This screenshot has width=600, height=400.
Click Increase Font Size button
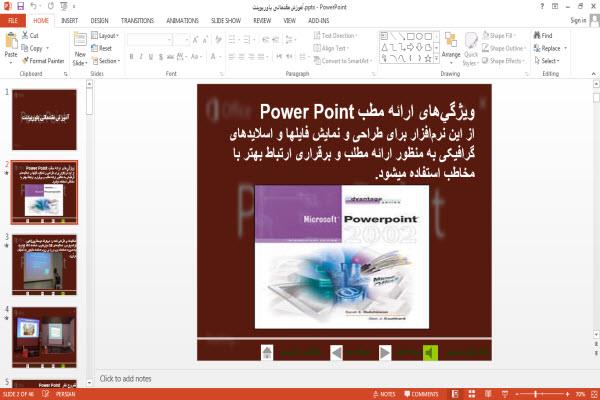195,39
